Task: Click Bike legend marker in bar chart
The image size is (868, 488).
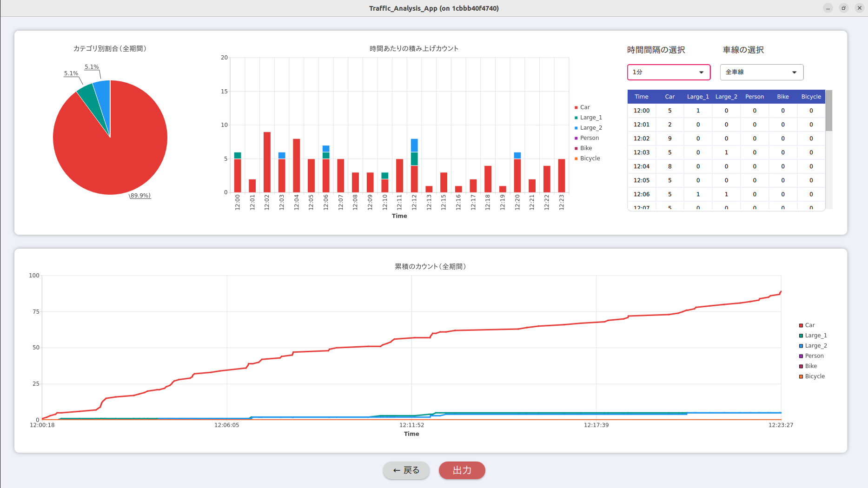Action: click(576, 148)
